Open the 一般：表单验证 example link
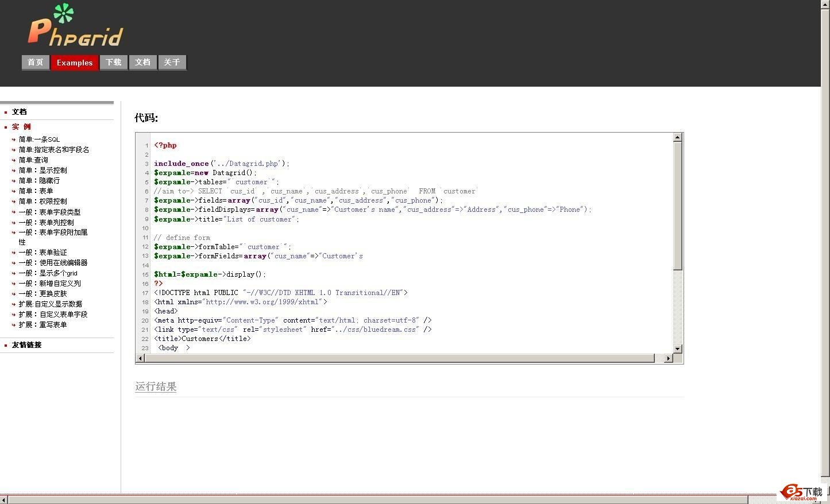The image size is (830, 504). [x=43, y=253]
